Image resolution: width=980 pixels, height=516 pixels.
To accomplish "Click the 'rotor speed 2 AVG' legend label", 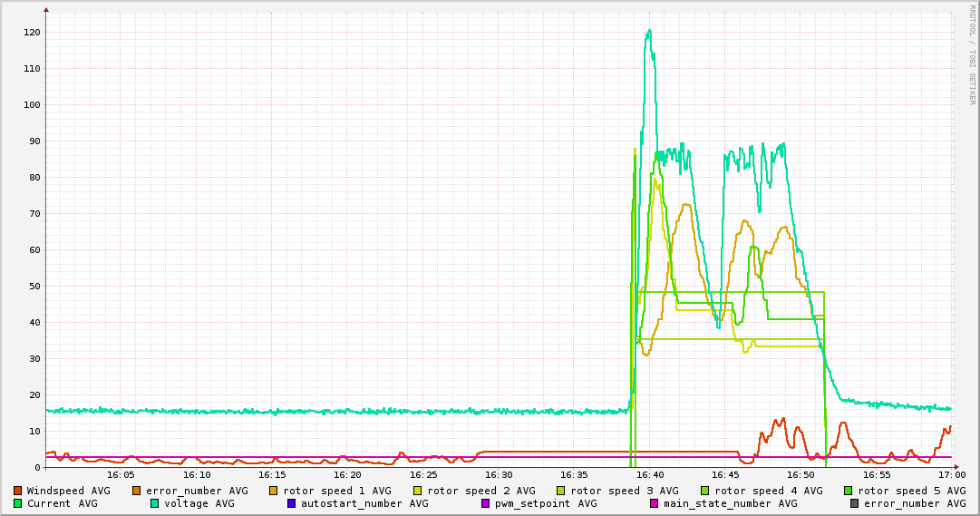I will tap(481, 491).
